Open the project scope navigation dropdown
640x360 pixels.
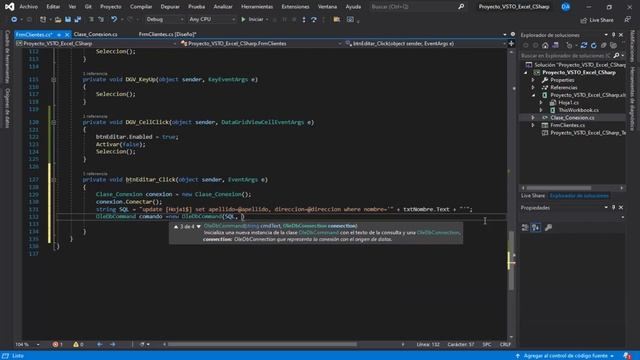pyautogui.click(x=97, y=43)
